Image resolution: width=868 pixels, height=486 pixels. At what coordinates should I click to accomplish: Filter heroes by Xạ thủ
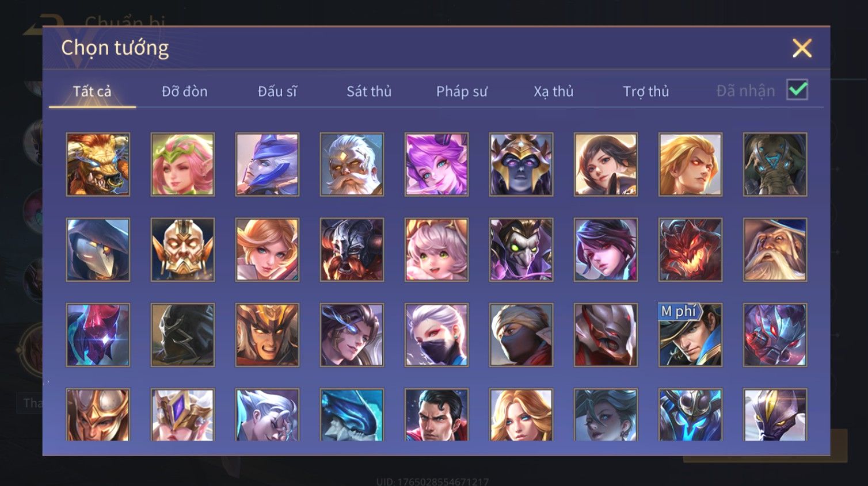(554, 91)
